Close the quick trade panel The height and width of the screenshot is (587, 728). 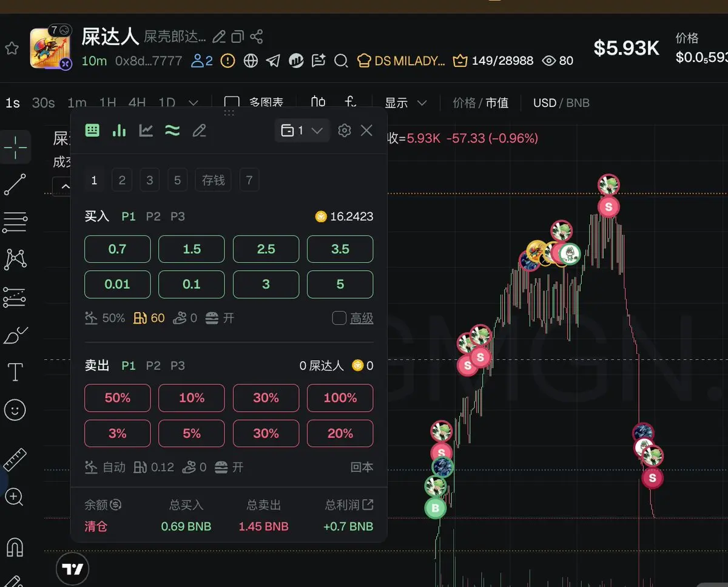pos(366,131)
